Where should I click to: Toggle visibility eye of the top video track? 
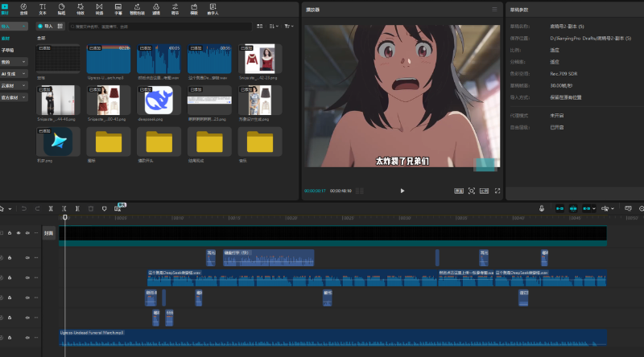pos(19,233)
